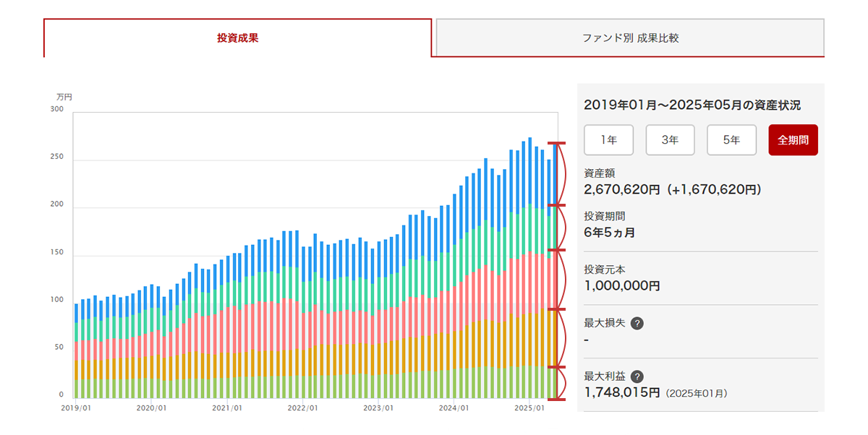Click the 2022/01 x-axis label
The height and width of the screenshot is (435, 868).
tap(302, 408)
